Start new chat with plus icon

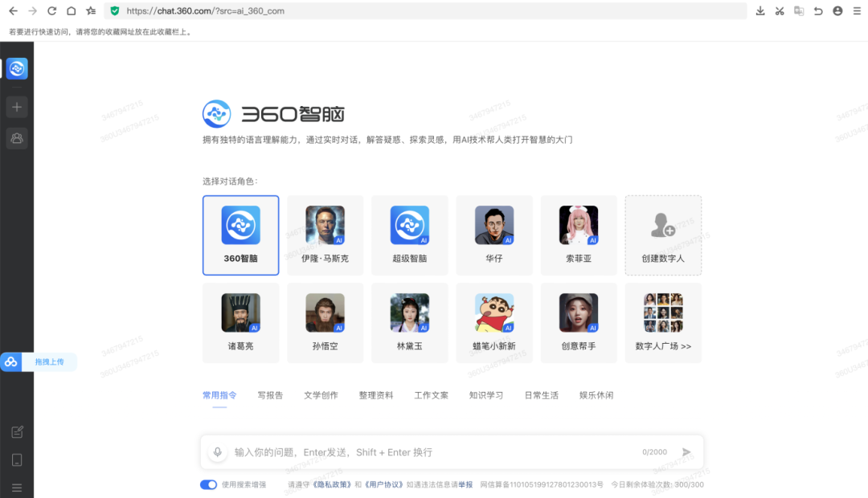tap(17, 107)
